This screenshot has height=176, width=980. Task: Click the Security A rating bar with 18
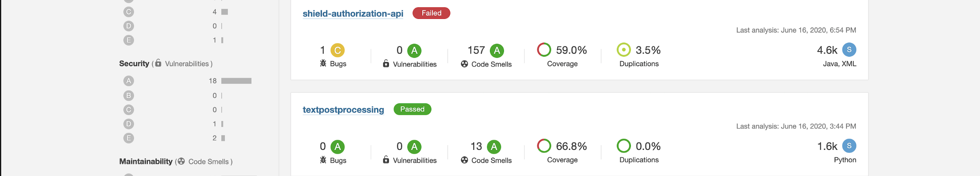point(236,81)
